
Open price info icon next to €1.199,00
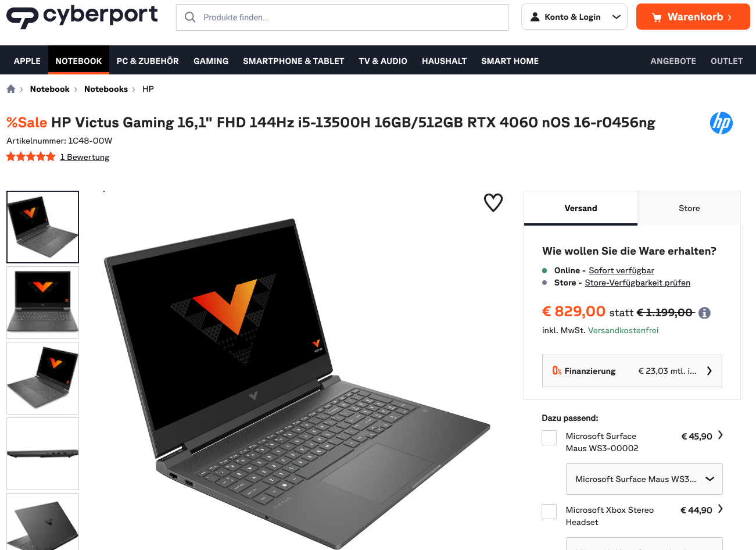point(704,313)
